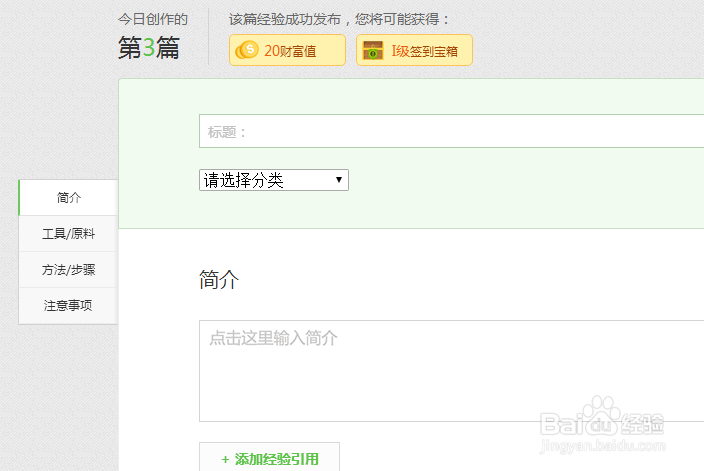Image resolution: width=704 pixels, height=471 pixels.
Task: Click the treasure chest icon
Action: pos(373,50)
